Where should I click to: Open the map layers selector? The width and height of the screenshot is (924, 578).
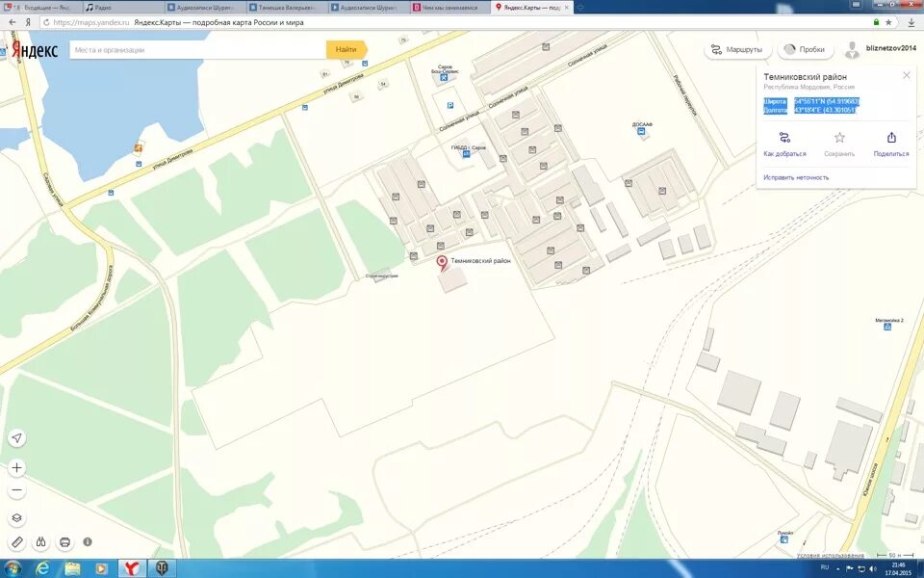[16, 518]
